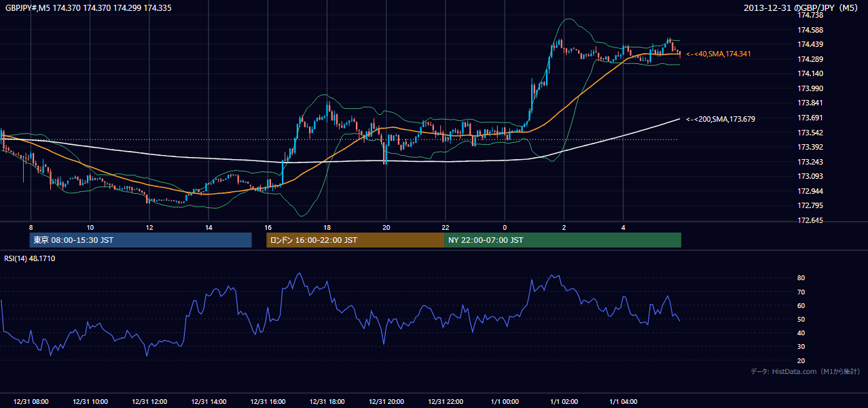
Task: Click the date label 12/31 14:00
Action: point(209,401)
